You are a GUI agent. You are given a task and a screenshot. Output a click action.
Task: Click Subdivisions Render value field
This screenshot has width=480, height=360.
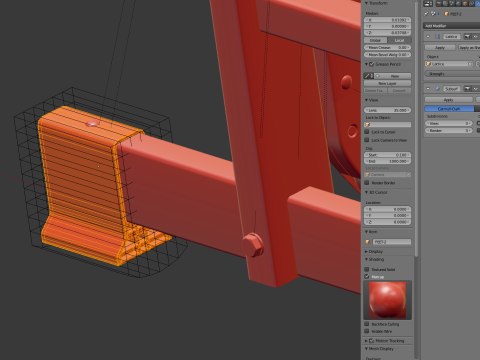click(449, 130)
